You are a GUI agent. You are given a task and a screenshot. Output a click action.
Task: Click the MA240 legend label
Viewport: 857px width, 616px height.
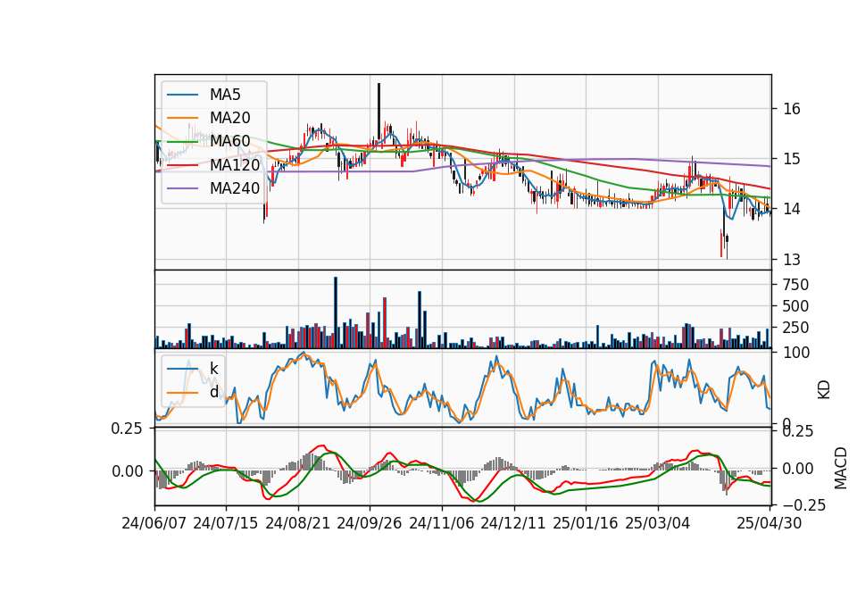point(235,188)
